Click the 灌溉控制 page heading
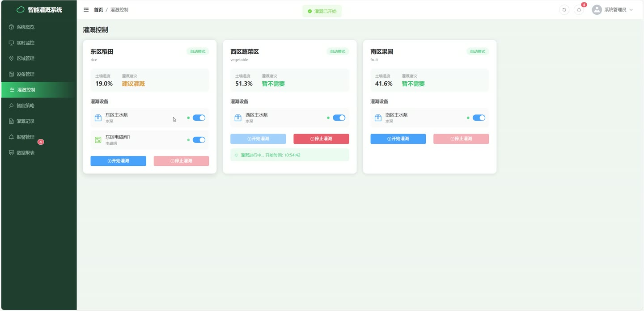The width and height of the screenshot is (644, 311). click(95, 30)
